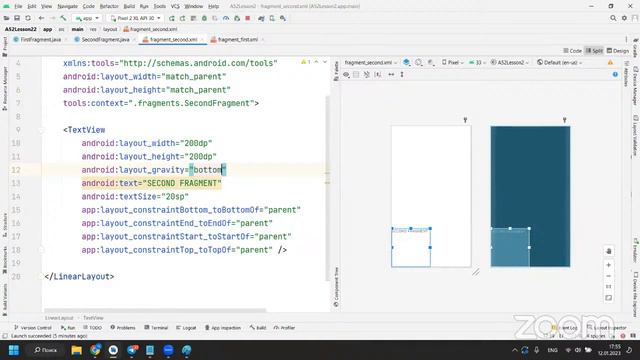Click the next highlighted error arrow
The height and width of the screenshot is (360, 640).
tap(325, 62)
